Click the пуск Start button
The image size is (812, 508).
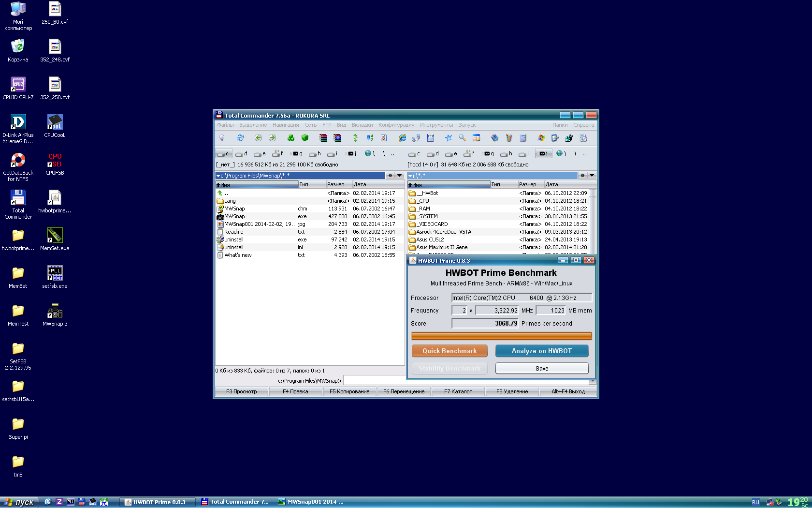click(x=19, y=502)
